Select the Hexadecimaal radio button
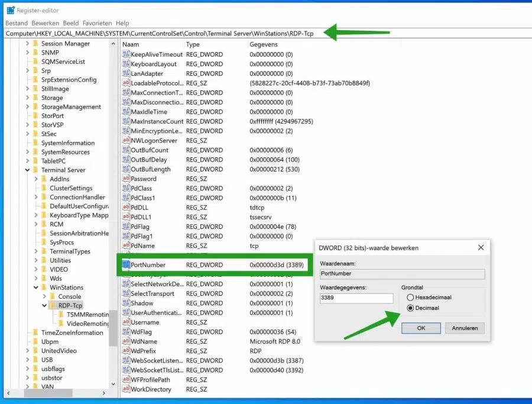The image size is (532, 404). click(410, 298)
